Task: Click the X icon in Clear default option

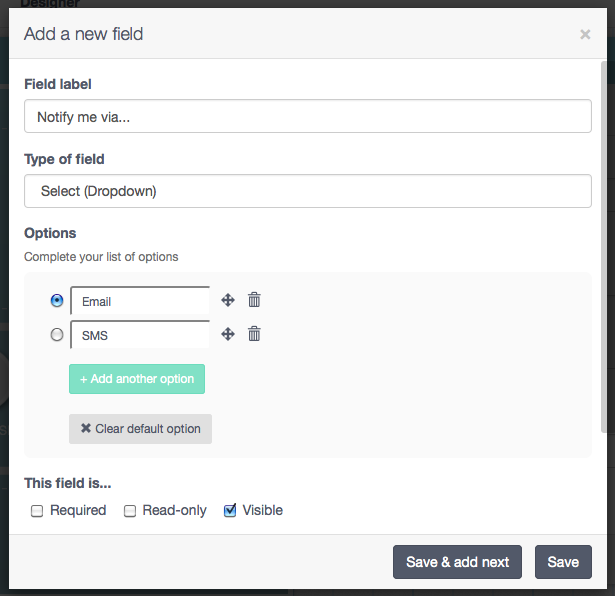Action: click(86, 428)
